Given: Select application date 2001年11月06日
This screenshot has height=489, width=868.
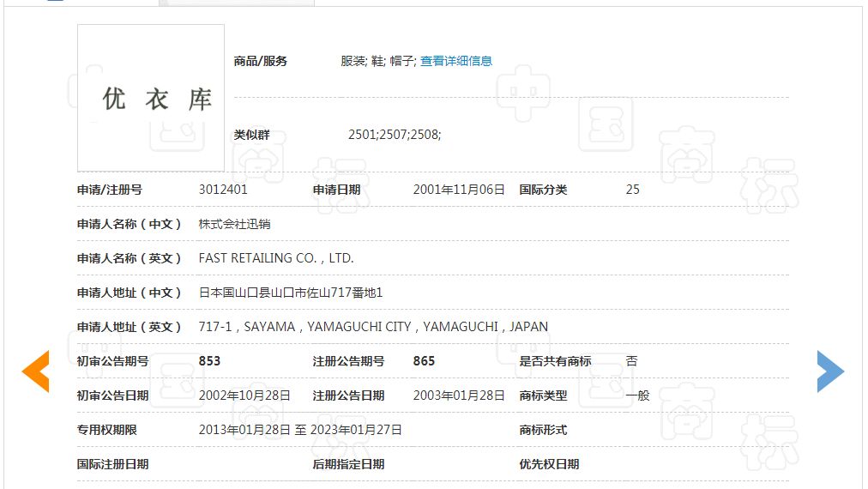Looking at the screenshot, I should click(x=459, y=190).
